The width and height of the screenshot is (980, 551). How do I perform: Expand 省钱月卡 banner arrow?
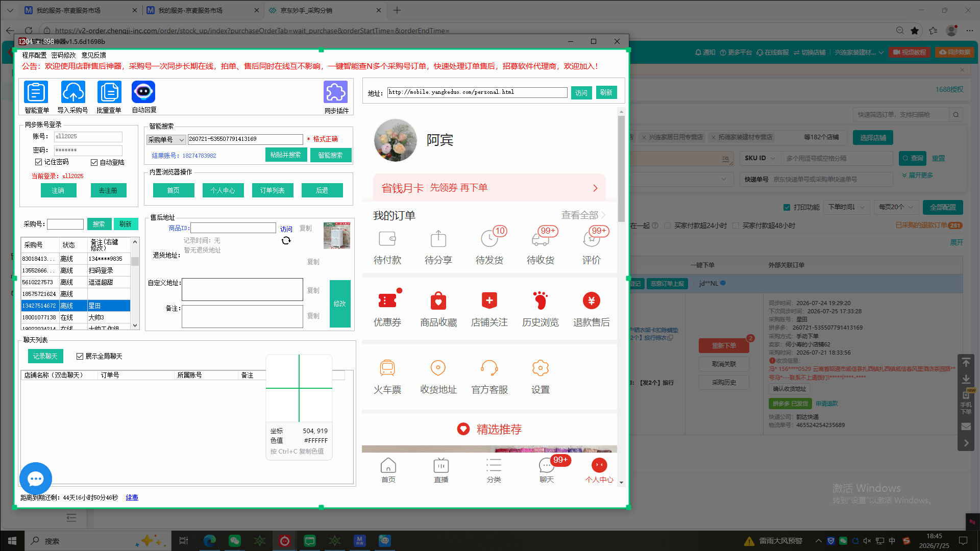(x=595, y=188)
